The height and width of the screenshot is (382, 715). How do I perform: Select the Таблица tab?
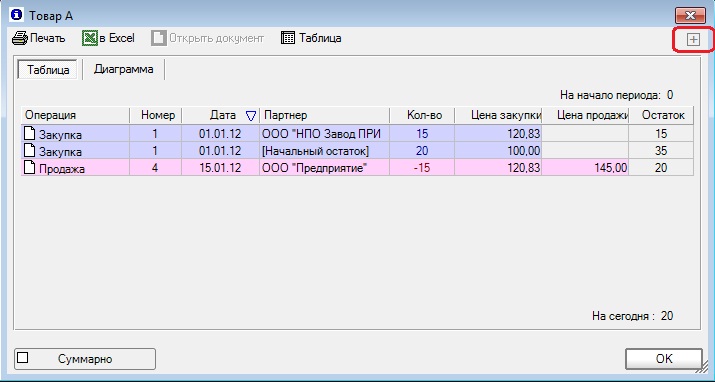[x=48, y=70]
